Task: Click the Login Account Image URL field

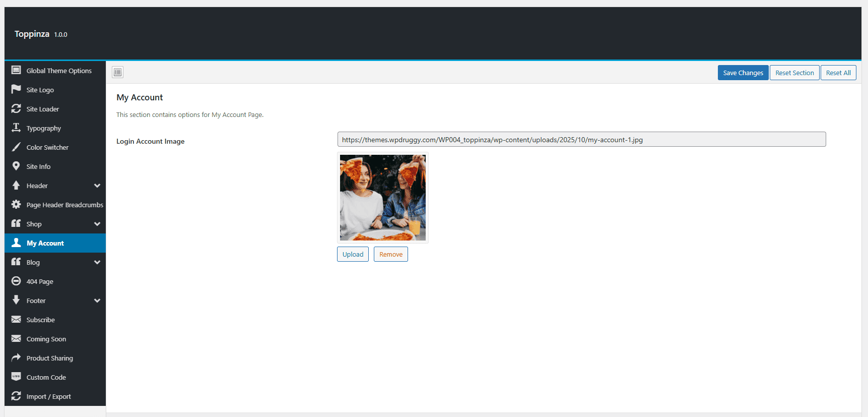Action: tap(581, 139)
